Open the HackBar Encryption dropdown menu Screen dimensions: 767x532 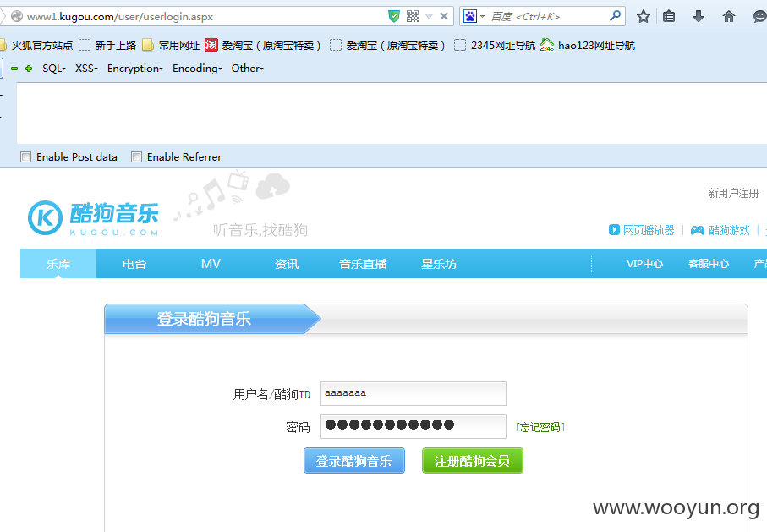click(135, 69)
